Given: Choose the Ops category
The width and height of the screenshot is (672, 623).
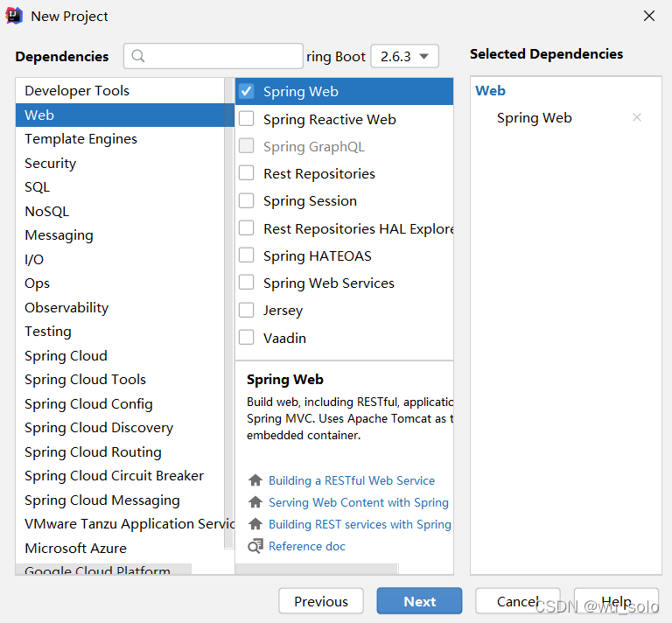Looking at the screenshot, I should click(x=120, y=283).
